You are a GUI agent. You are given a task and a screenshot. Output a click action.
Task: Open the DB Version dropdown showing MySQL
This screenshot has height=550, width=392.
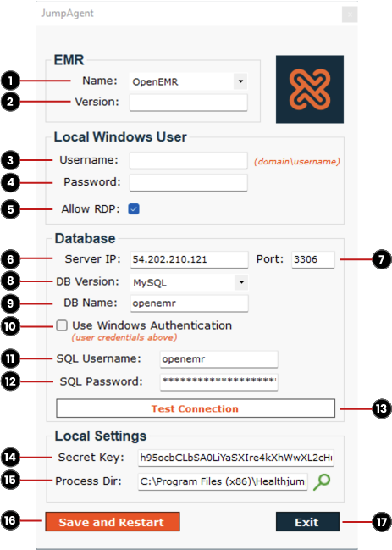(189, 282)
